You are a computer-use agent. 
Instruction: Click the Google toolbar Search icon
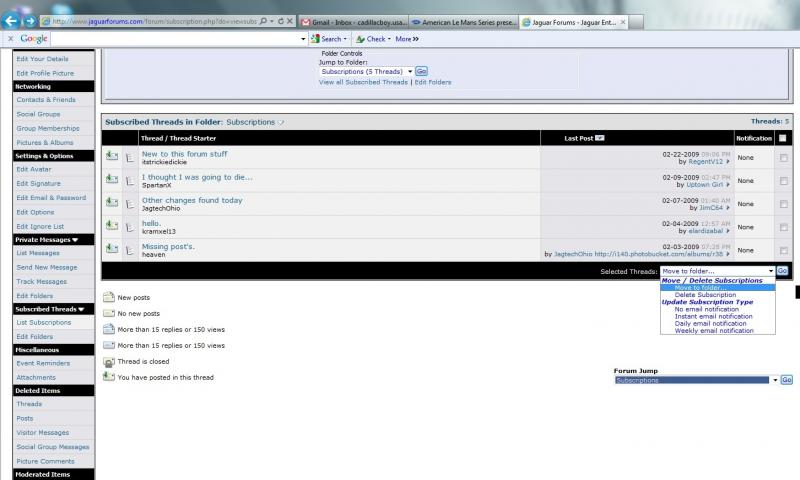pos(315,39)
